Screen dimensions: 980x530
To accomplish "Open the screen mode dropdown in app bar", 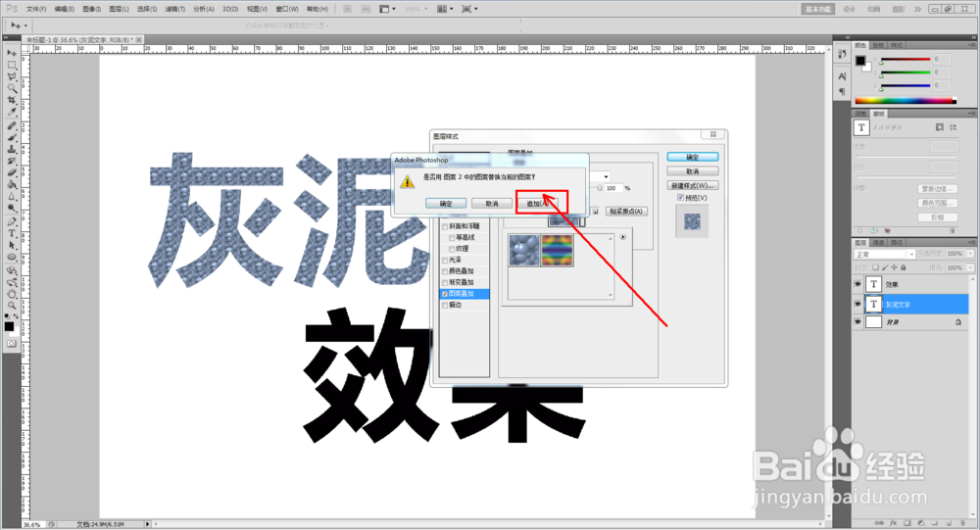I will [x=468, y=9].
